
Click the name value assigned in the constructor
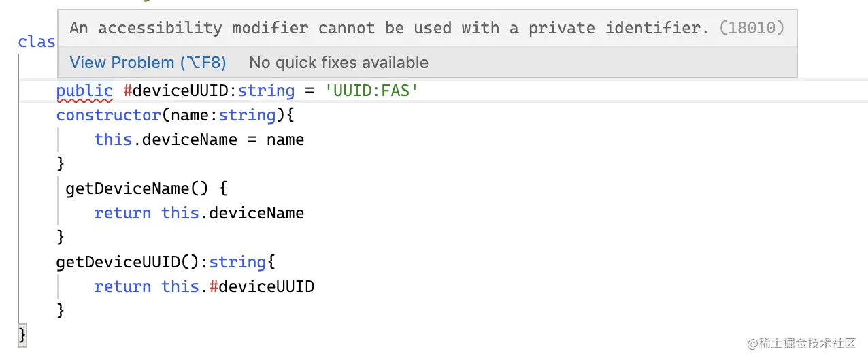pyautogui.click(x=285, y=139)
